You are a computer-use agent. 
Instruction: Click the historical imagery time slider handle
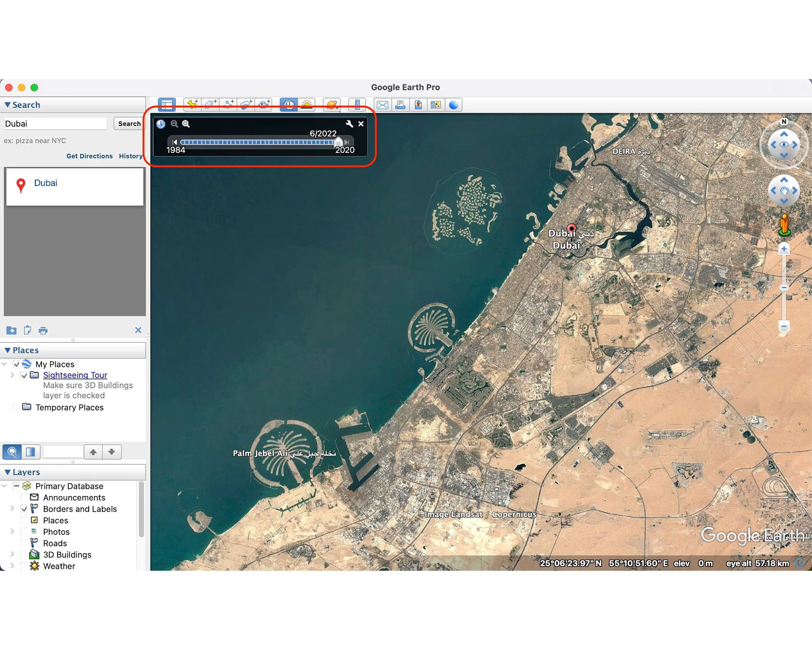tap(338, 142)
